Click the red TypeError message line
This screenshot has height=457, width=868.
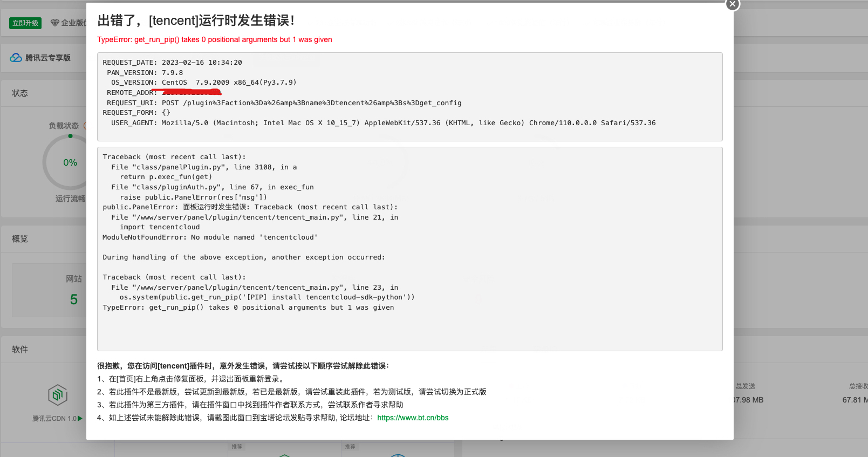(215, 39)
